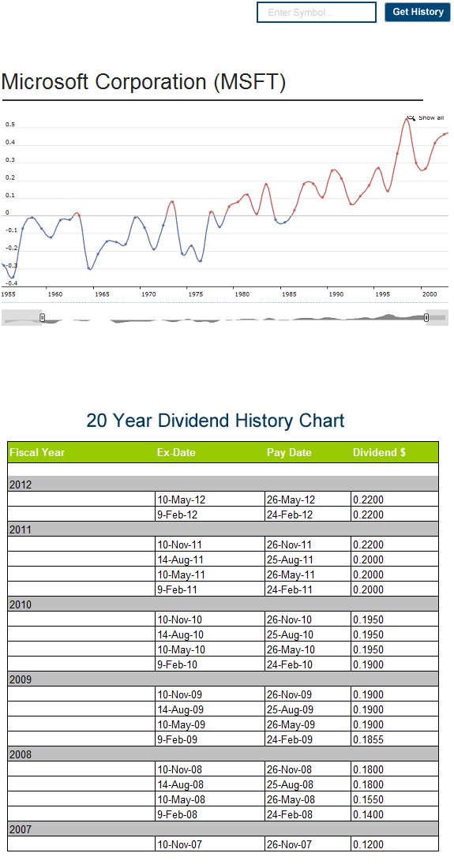Click the 0.1855 dividend value
Image resolution: width=454 pixels, height=868 pixels.
click(x=395, y=739)
